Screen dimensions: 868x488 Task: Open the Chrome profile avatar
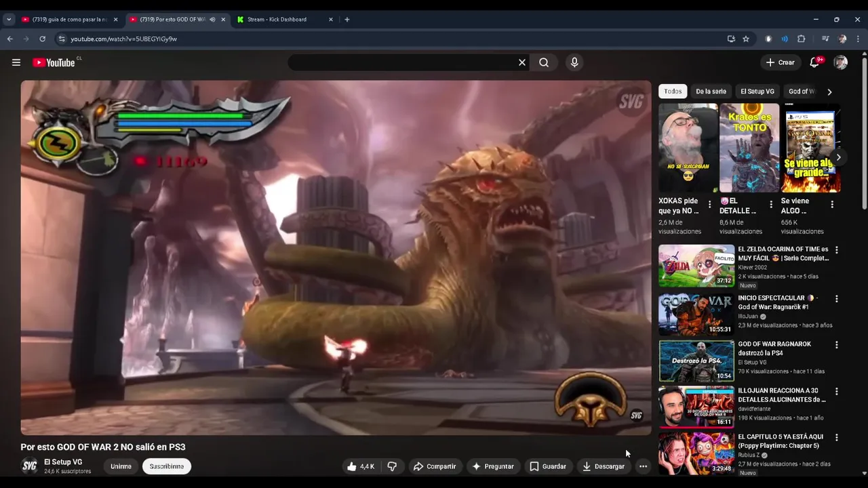coord(842,39)
